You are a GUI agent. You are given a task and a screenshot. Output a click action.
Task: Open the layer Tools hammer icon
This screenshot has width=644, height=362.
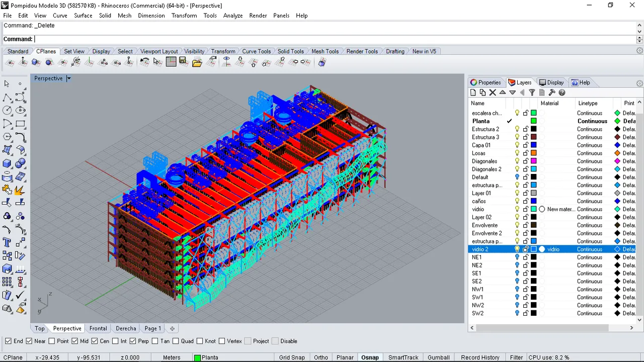pyautogui.click(x=552, y=93)
